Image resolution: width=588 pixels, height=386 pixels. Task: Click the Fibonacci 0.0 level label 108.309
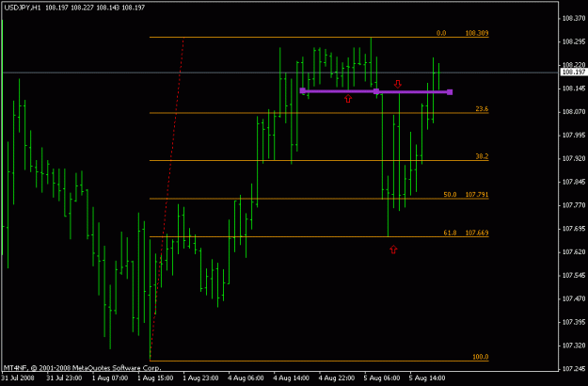pyautogui.click(x=463, y=33)
